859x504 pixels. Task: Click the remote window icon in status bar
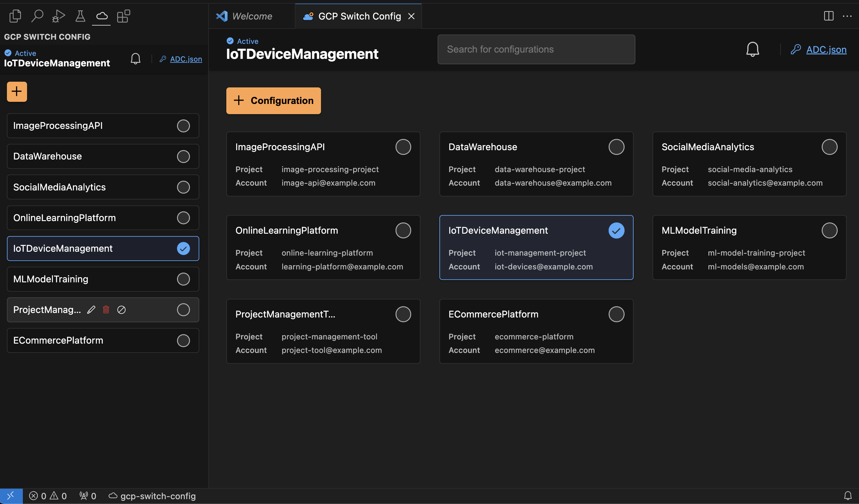point(11,496)
